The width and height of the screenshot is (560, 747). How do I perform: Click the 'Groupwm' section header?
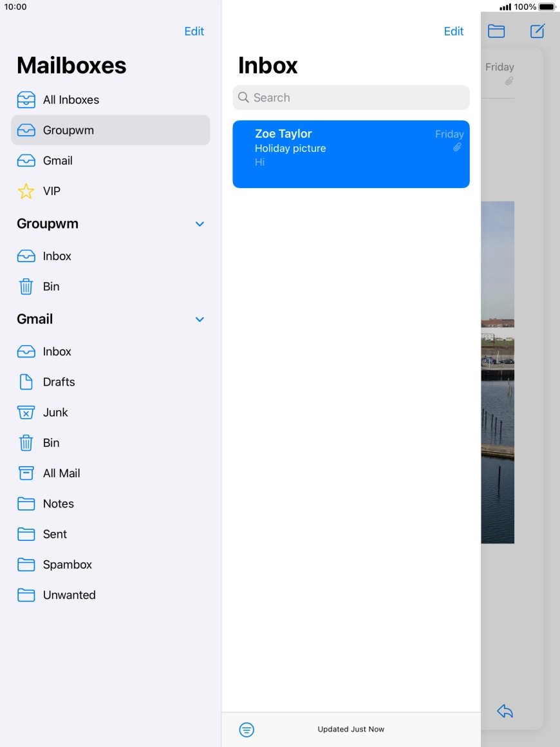point(48,224)
